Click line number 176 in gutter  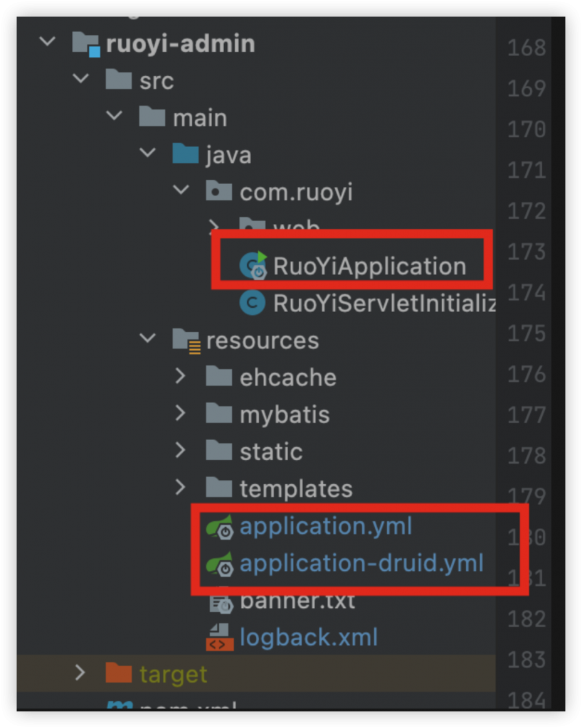point(527,375)
